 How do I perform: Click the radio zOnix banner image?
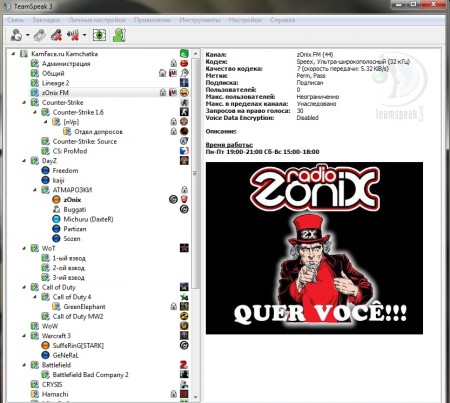pyautogui.click(x=314, y=248)
